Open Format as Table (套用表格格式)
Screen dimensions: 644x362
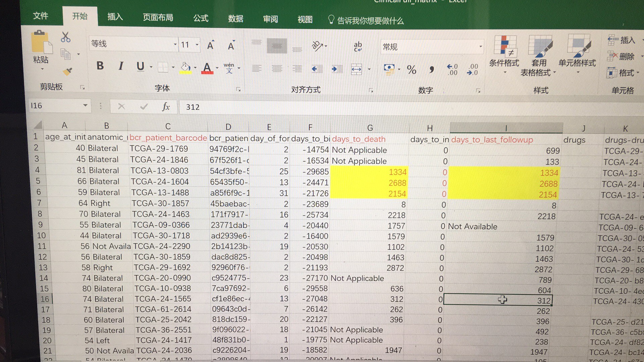[x=539, y=55]
